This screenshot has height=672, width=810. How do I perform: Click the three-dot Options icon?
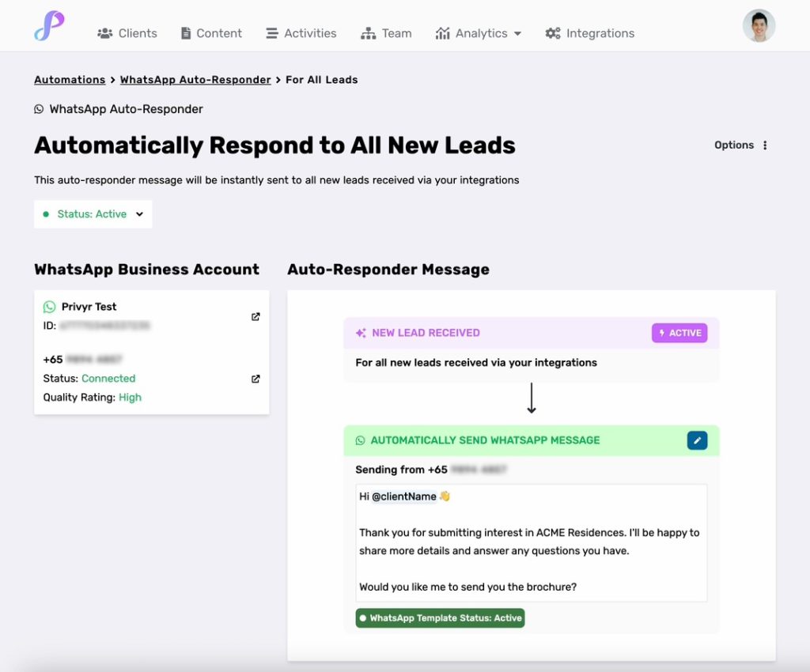click(765, 145)
